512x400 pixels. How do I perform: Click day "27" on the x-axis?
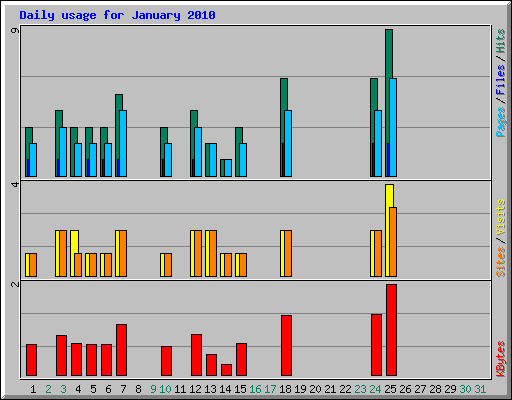pyautogui.click(x=420, y=389)
